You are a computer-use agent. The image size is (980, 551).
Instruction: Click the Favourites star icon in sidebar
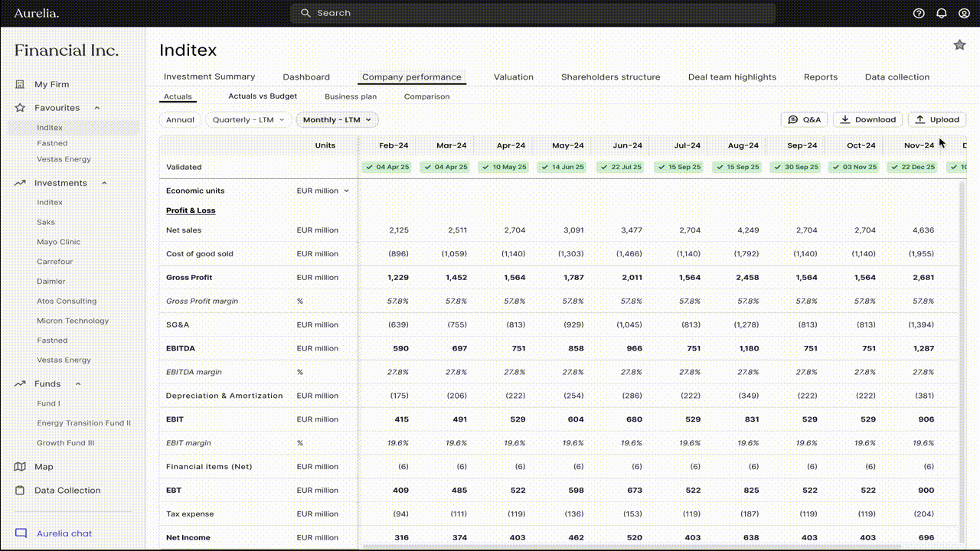21,108
